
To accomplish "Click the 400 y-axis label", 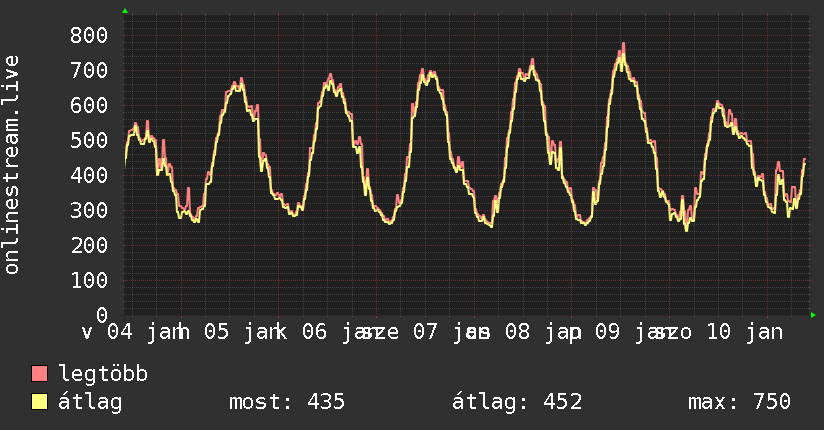I will tap(89, 176).
